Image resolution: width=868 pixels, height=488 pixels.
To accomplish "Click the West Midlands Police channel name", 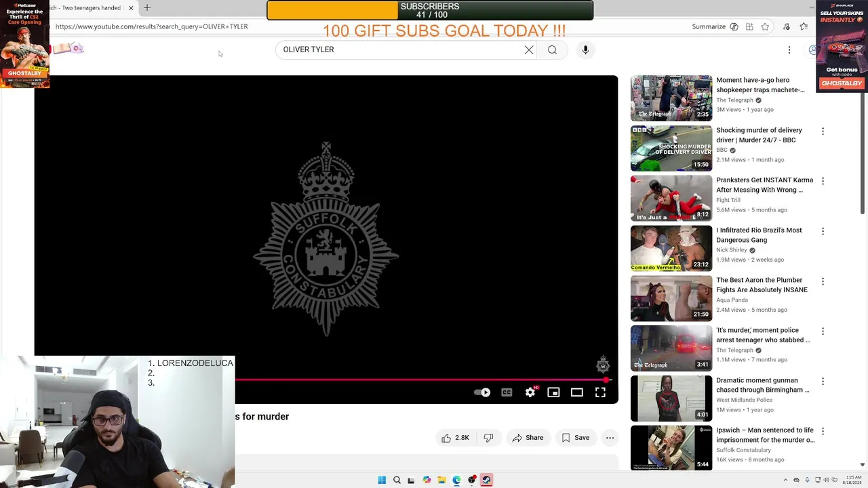I will (745, 400).
